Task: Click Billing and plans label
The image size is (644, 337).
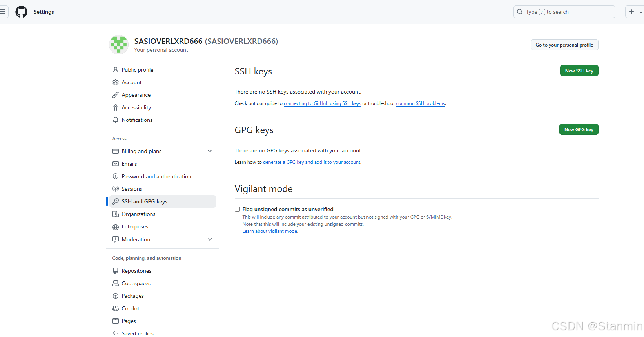Action: 141,151
